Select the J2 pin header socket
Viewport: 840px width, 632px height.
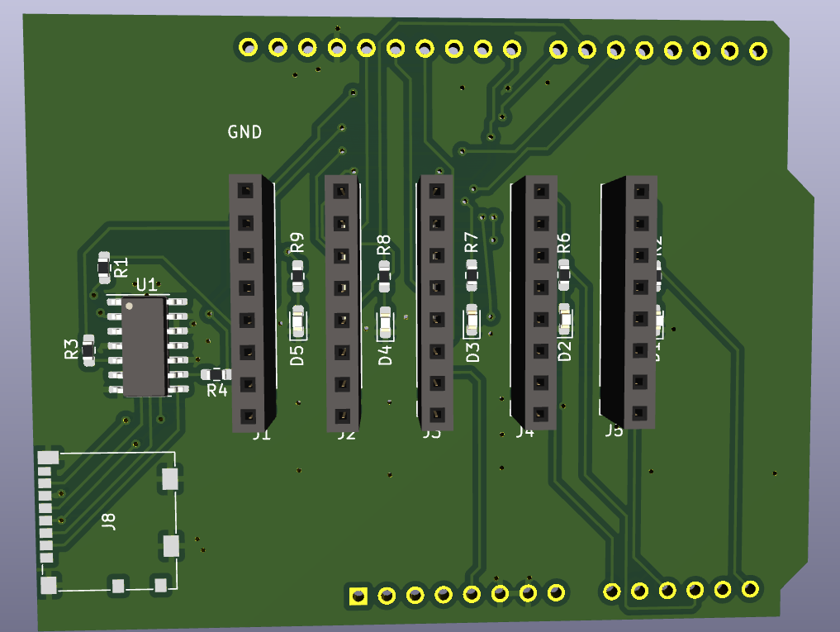point(341,303)
